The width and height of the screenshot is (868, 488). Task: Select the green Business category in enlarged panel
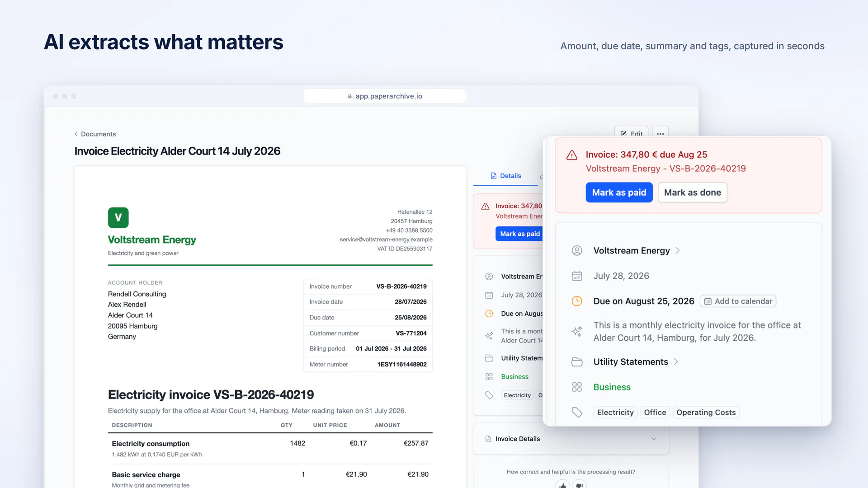pos(612,387)
